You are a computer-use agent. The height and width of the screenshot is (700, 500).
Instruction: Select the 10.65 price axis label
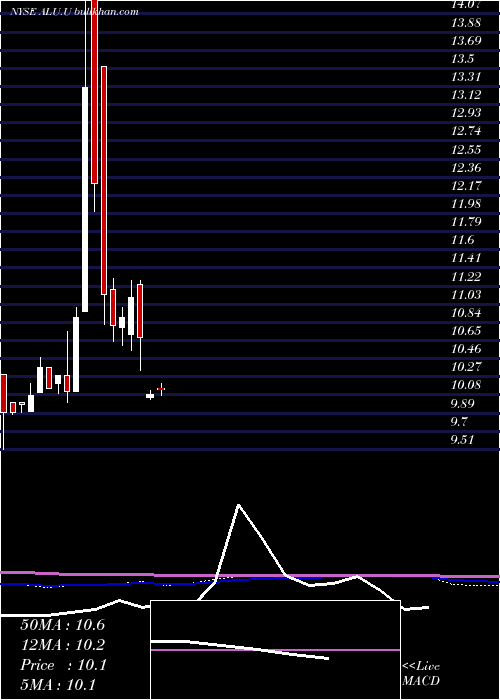tap(466, 331)
